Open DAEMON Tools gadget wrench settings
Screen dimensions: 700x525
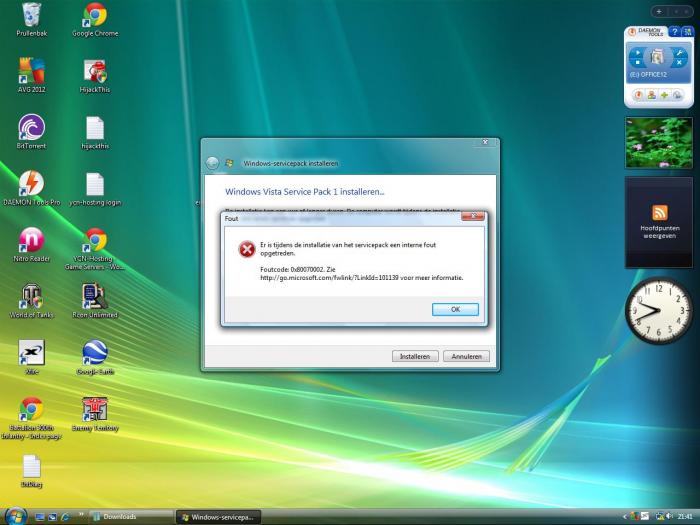679,53
